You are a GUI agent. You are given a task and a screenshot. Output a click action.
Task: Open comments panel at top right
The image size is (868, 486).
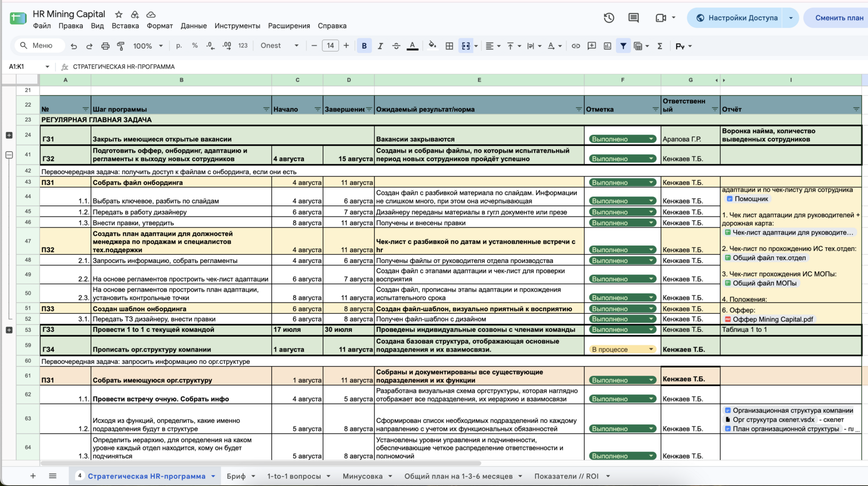pos(633,18)
